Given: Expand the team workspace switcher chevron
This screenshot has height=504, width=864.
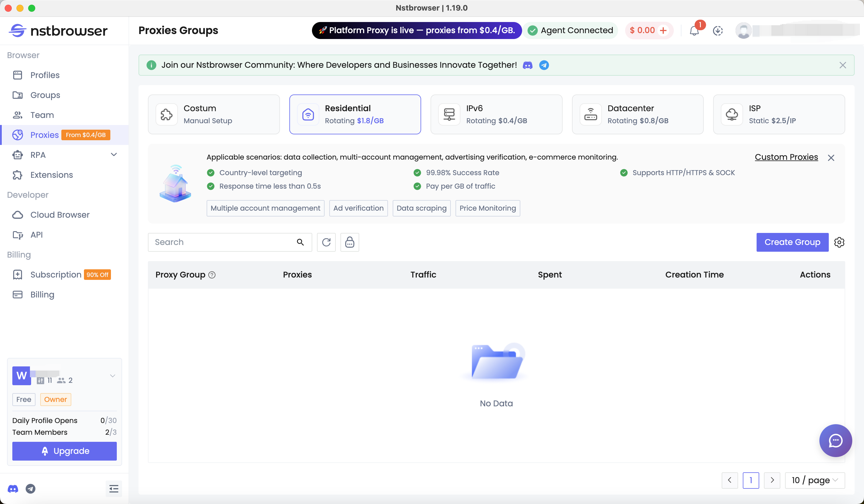Looking at the screenshot, I should [112, 376].
